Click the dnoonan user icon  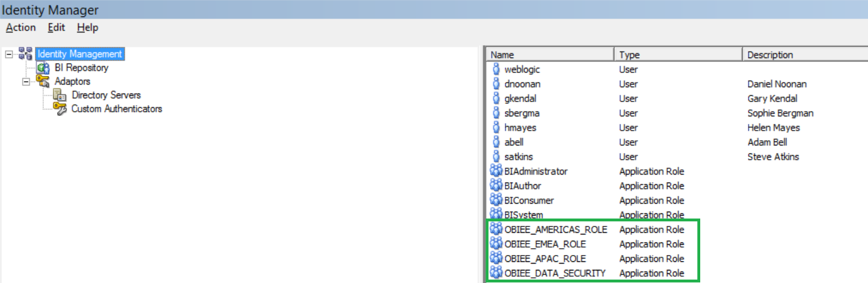click(496, 84)
